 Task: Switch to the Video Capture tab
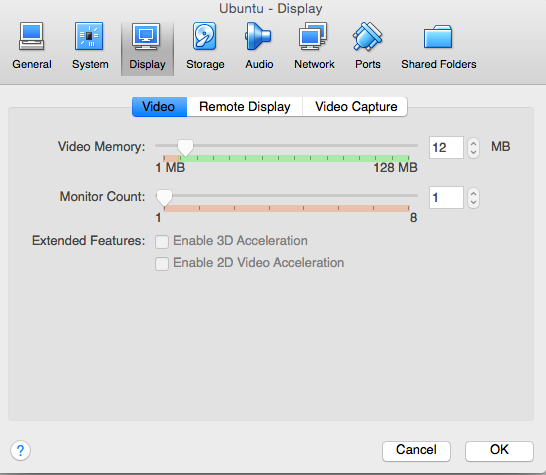(356, 107)
